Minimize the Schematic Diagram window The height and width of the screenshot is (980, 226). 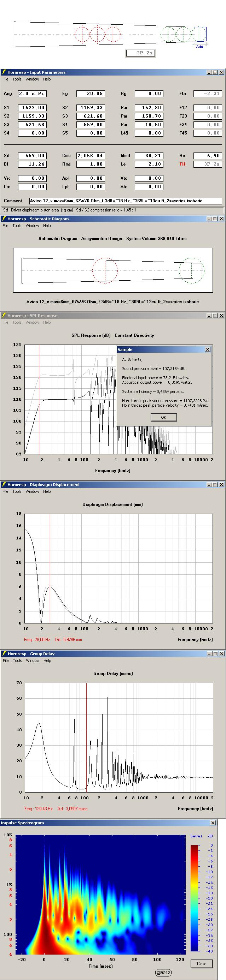tap(209, 219)
